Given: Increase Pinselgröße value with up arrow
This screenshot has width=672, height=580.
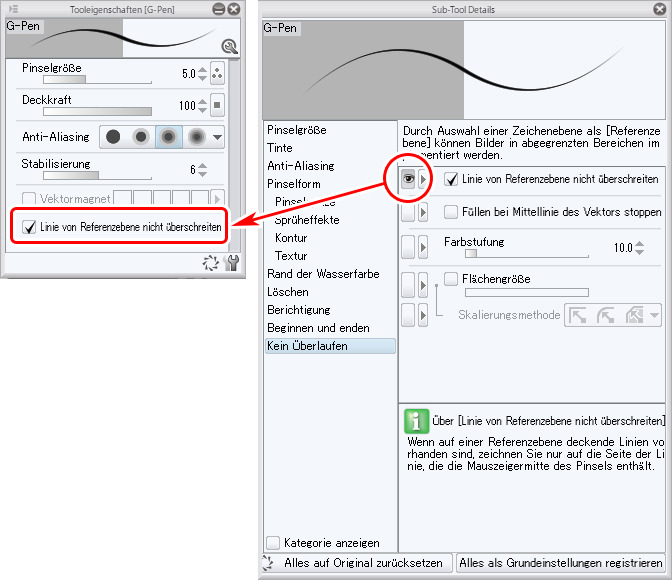Looking at the screenshot, I should (x=203, y=70).
